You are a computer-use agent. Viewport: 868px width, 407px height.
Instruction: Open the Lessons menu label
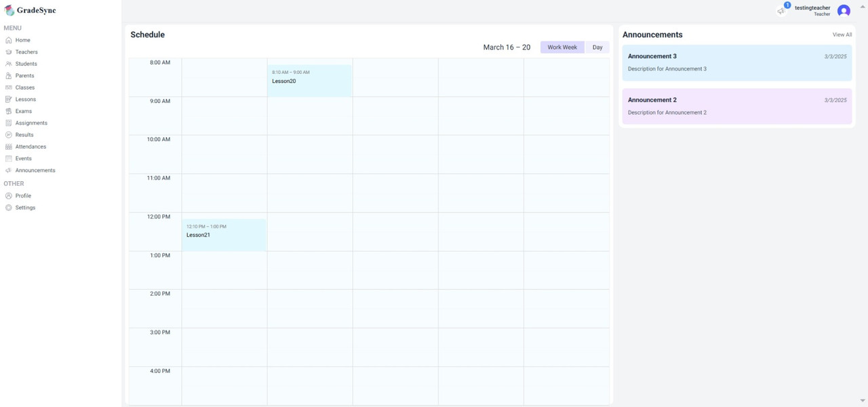pyautogui.click(x=26, y=100)
